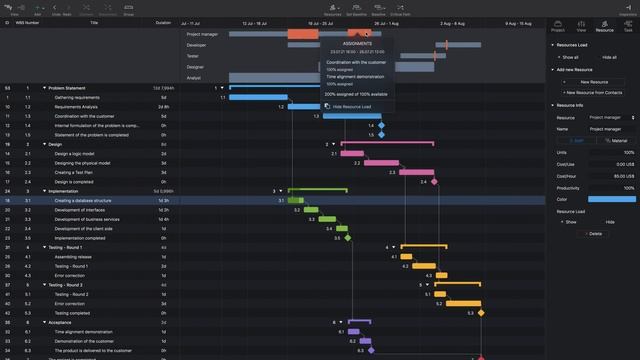The image size is (640, 360).
Task: Collapse the Acceptance group in task list
Action: [44, 322]
